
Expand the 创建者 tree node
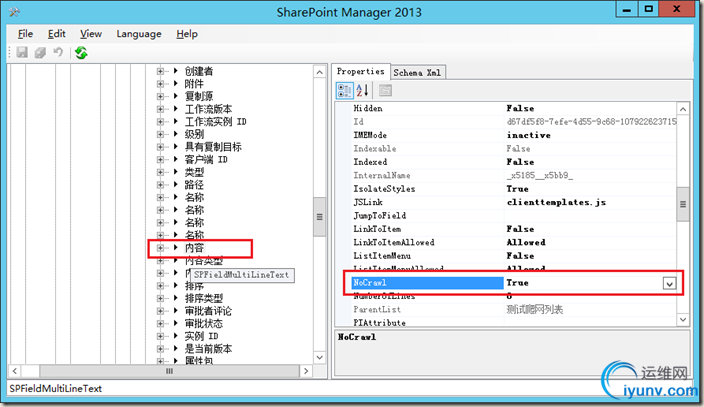click(x=160, y=71)
